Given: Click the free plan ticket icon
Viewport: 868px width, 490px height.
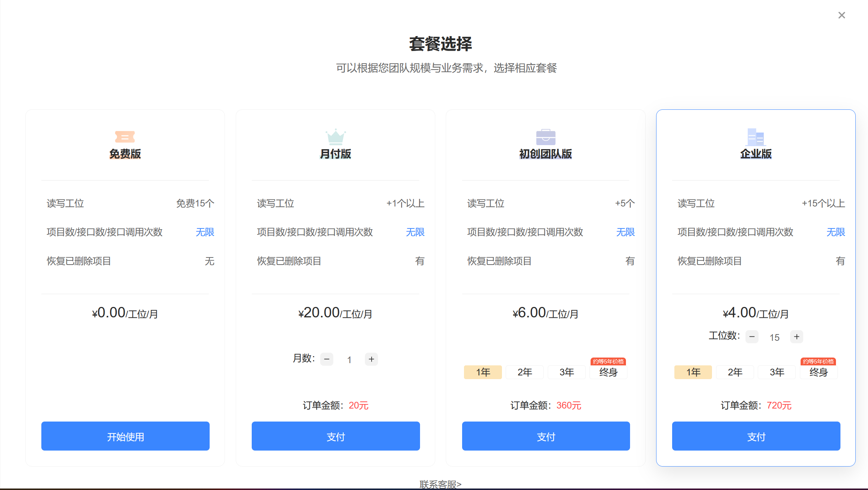Looking at the screenshot, I should pyautogui.click(x=125, y=137).
